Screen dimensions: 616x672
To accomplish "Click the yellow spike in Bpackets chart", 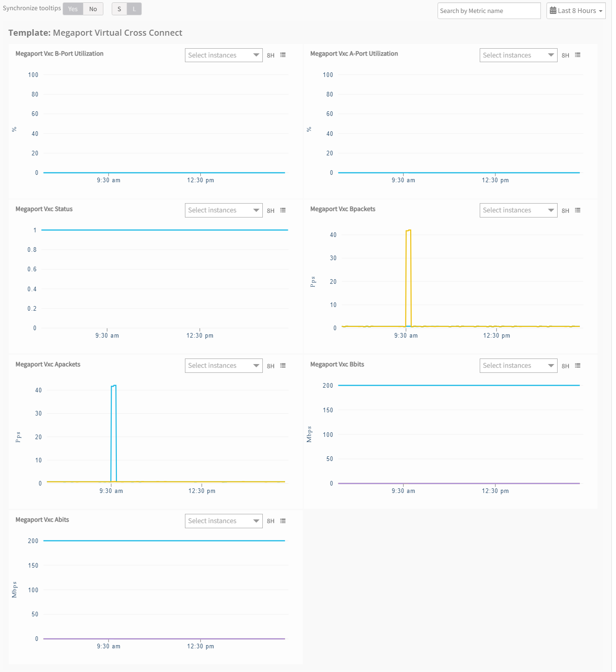I will [408, 278].
